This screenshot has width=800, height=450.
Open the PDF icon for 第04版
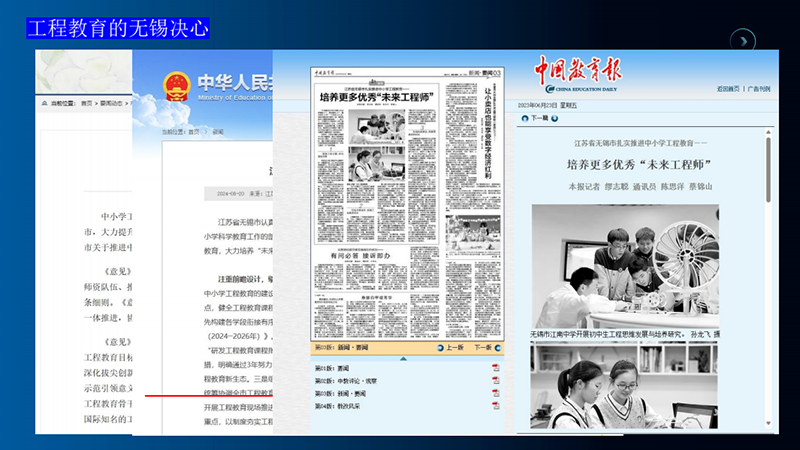coord(495,406)
